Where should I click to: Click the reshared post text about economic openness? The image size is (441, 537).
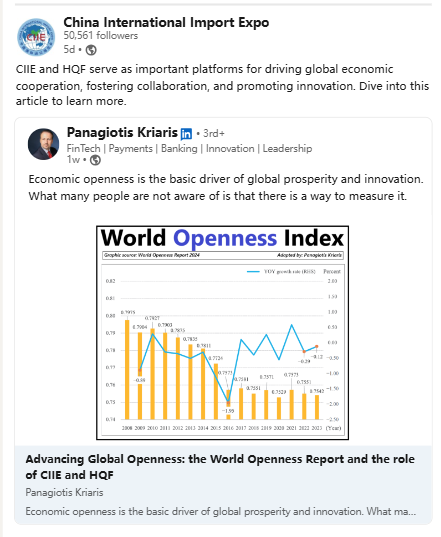(x=226, y=188)
